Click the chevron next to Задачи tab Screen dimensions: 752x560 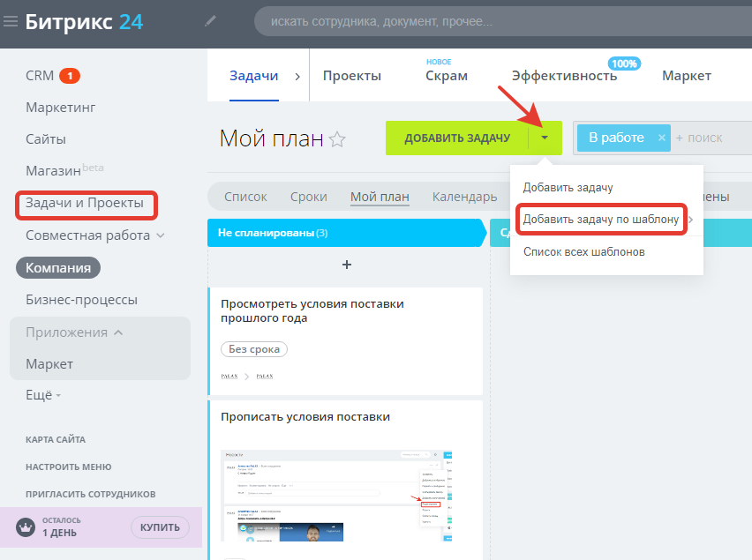[x=297, y=76]
